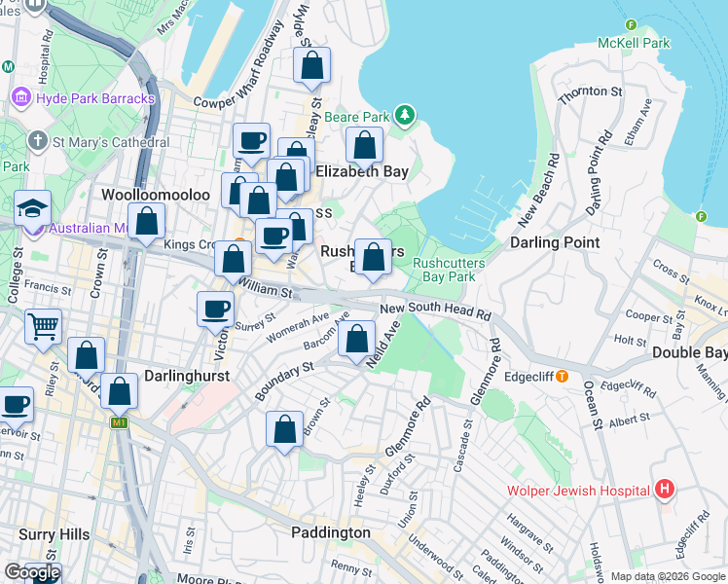728x584 pixels.
Task: Click the Edgecliff train station icon
Action: 563,376
